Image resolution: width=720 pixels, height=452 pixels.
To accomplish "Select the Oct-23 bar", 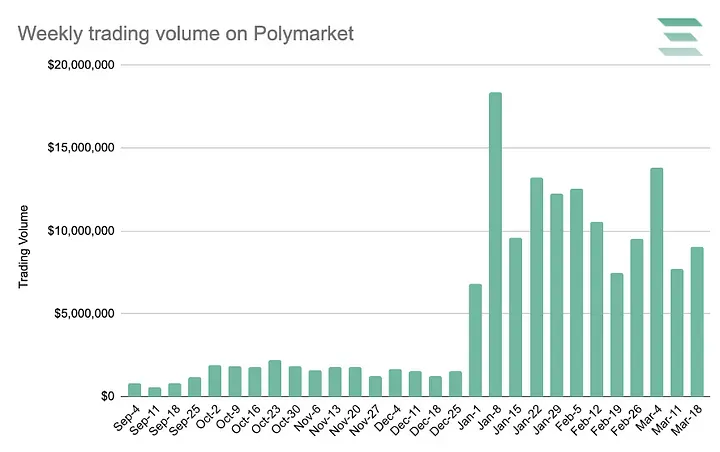I will click(274, 378).
